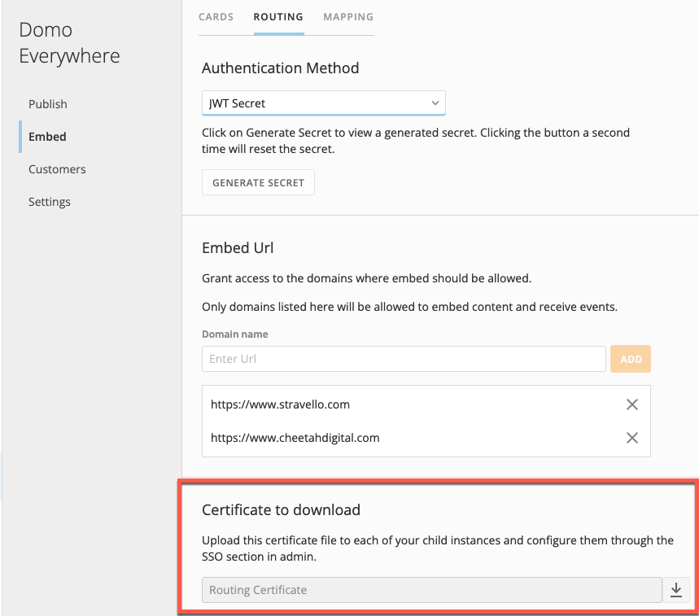The image size is (699, 616).
Task: Click the Certificate to download heading
Action: 281,509
